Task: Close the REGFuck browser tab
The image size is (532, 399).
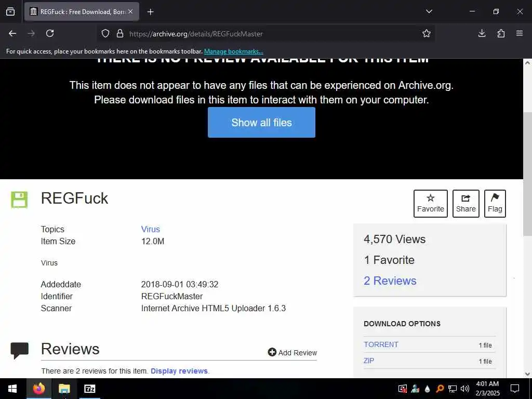Action: [130, 11]
